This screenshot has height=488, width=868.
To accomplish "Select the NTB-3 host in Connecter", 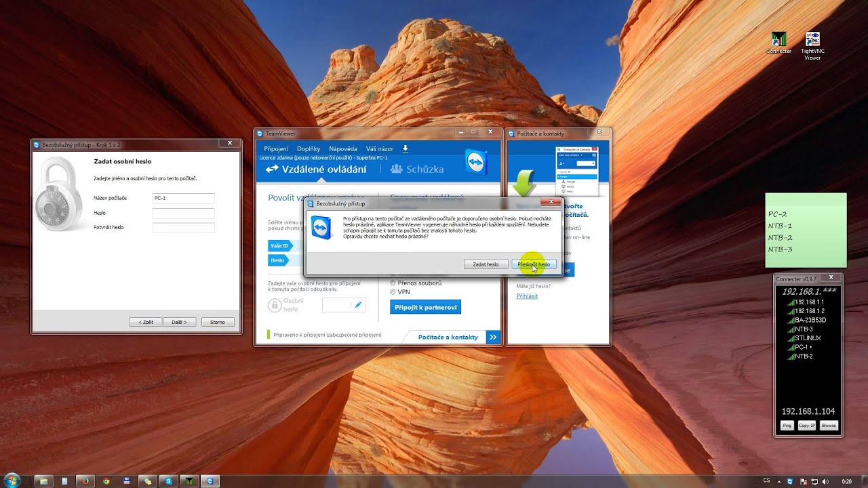I will [x=800, y=329].
